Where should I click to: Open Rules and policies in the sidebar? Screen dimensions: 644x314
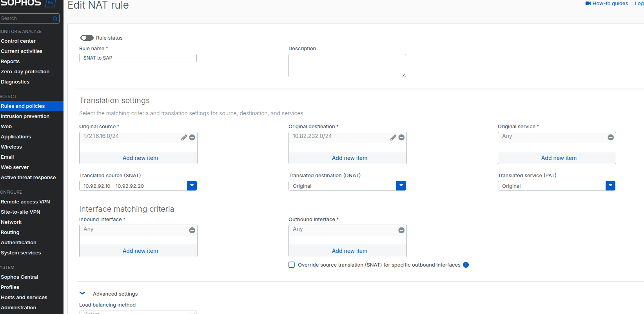pyautogui.click(x=23, y=106)
